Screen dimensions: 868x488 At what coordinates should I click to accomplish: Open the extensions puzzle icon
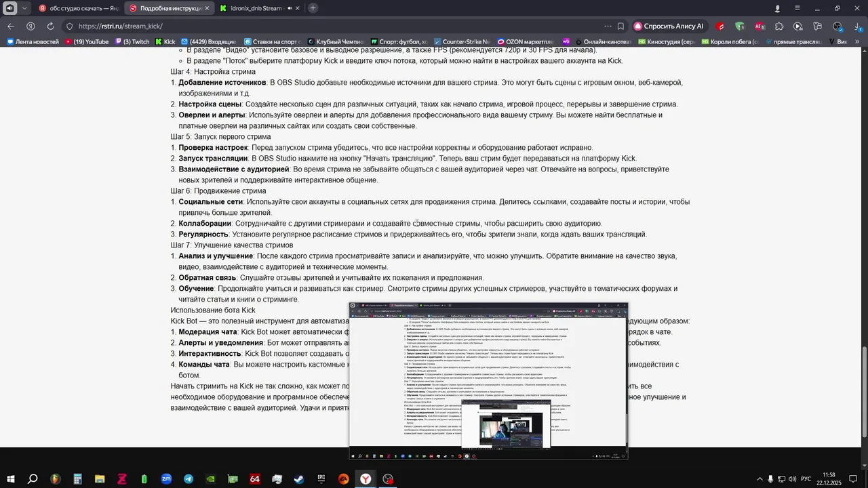(x=779, y=26)
